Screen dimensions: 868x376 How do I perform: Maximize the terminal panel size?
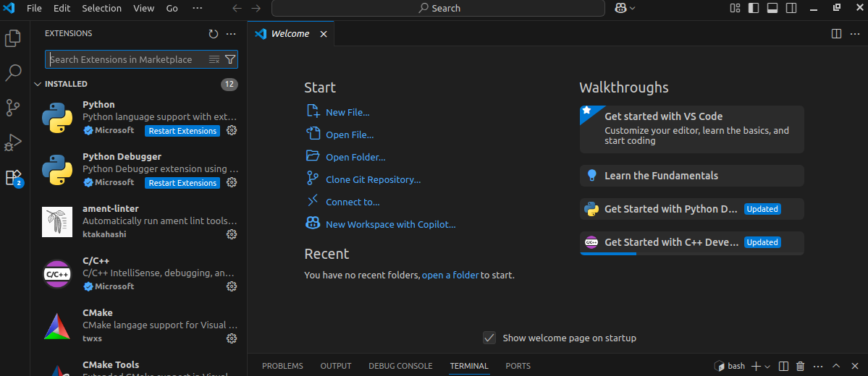coord(836,366)
